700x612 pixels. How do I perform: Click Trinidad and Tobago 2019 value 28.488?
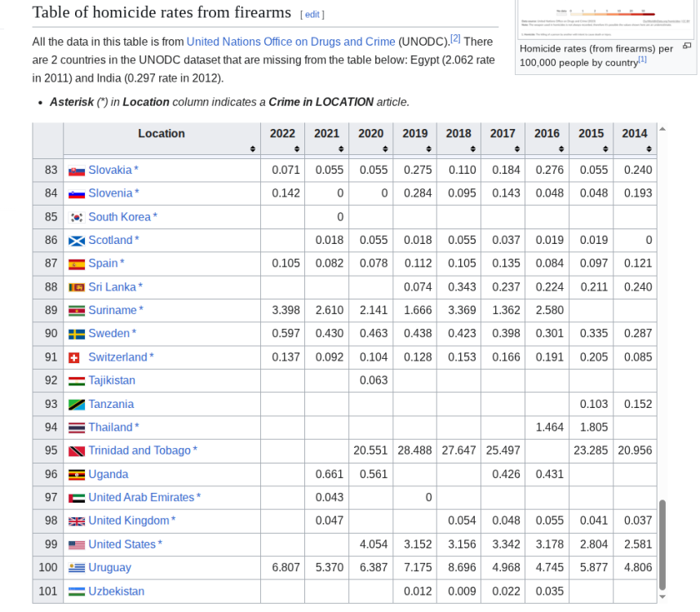[414, 450]
